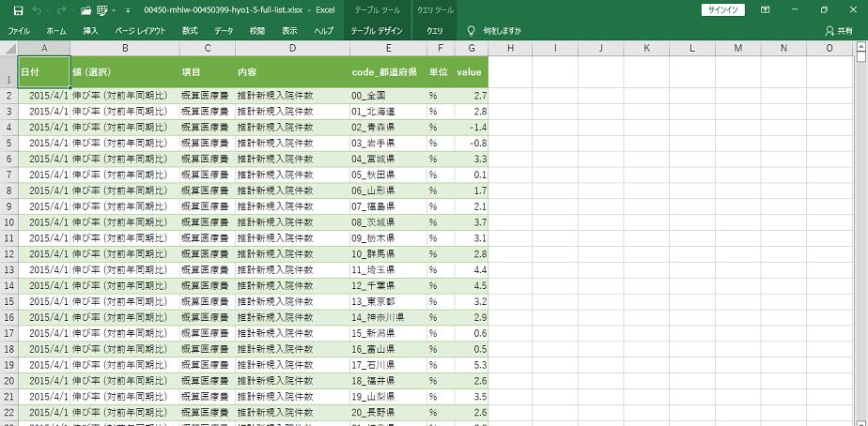Image resolution: width=868 pixels, height=426 pixels.
Task: Click the lightbulb Tell Me icon
Action: pyautogui.click(x=471, y=31)
